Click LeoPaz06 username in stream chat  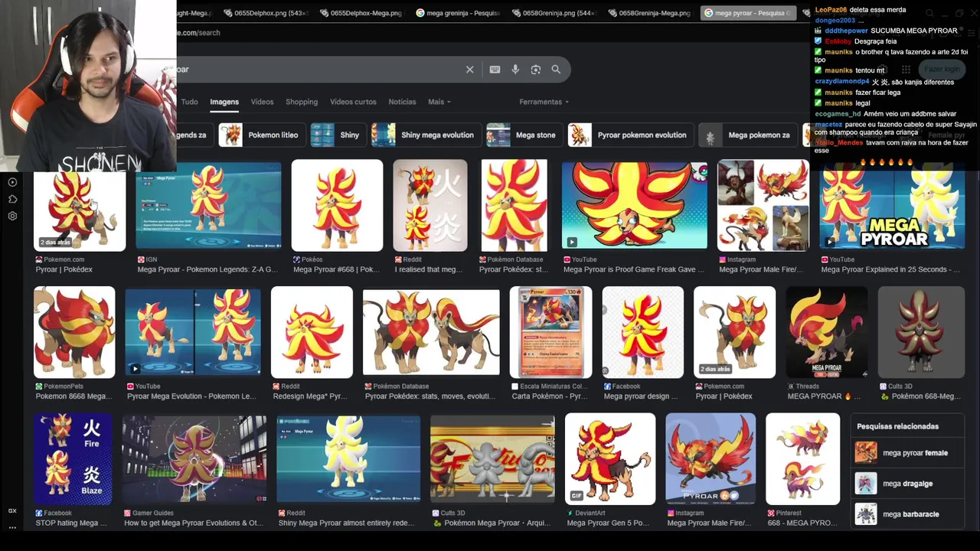(831, 10)
